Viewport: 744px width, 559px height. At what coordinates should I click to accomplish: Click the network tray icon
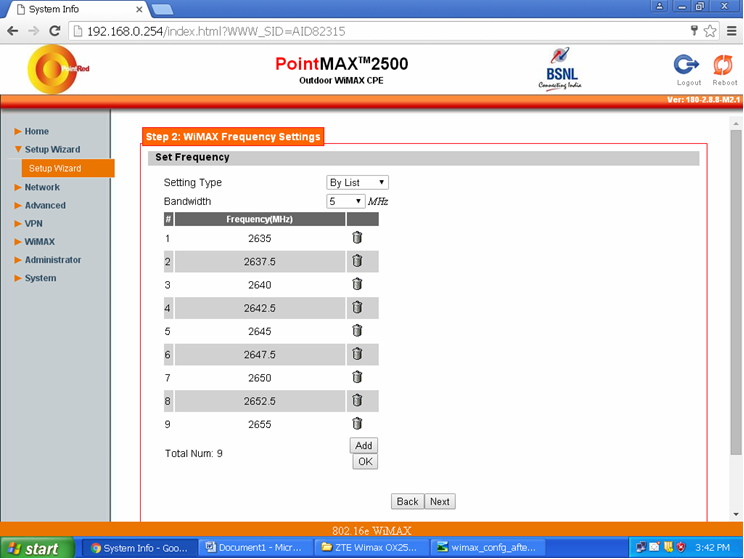tap(641, 547)
